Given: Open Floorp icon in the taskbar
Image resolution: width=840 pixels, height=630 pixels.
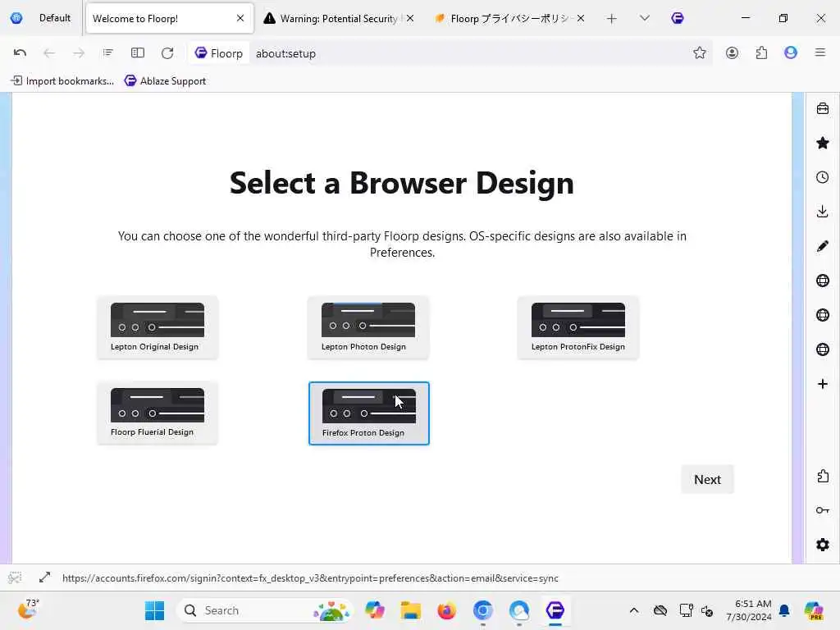Looking at the screenshot, I should (555, 610).
